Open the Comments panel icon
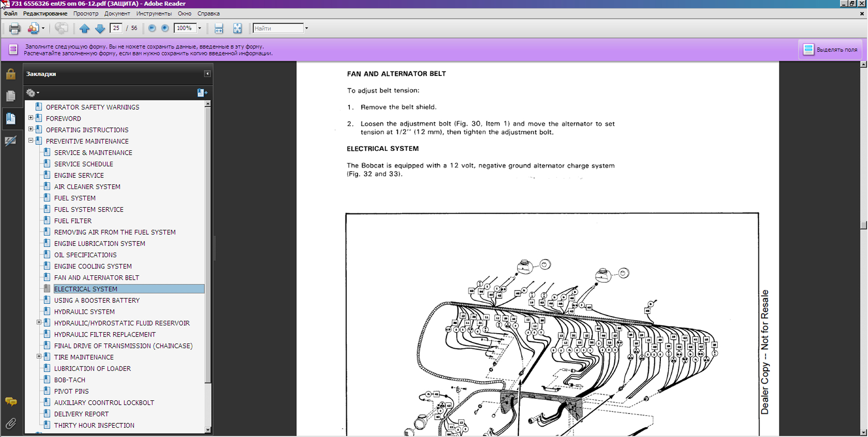Image resolution: width=868 pixels, height=437 pixels. [11, 402]
